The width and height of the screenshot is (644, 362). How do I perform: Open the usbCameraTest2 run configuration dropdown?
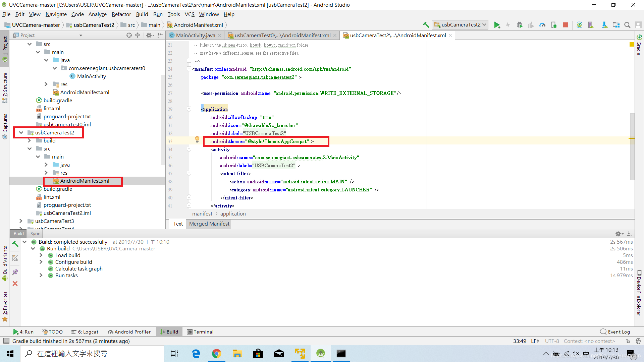point(460,25)
